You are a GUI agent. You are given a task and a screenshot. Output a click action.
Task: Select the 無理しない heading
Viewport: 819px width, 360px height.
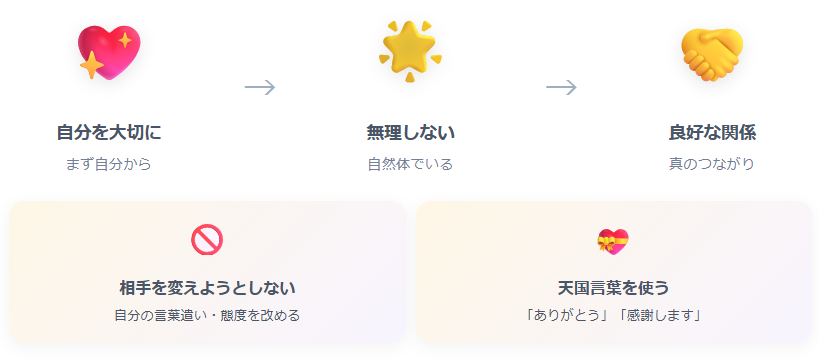[411, 133]
